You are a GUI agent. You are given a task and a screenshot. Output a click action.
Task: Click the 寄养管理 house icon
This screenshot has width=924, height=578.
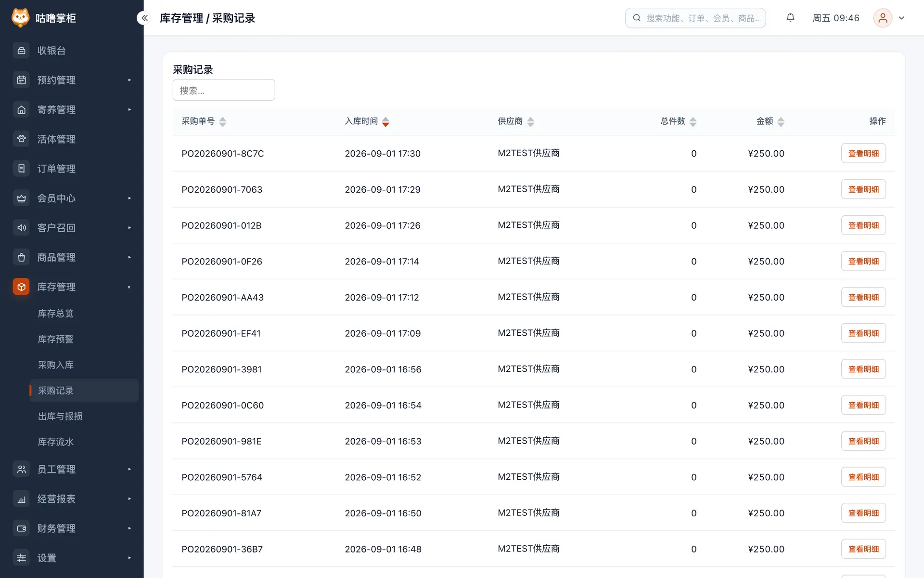21,110
